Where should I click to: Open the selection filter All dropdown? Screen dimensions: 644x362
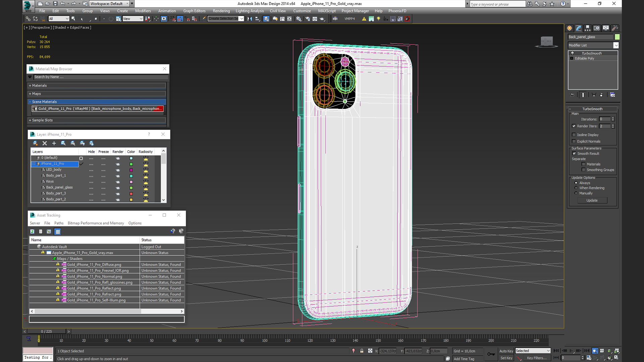[59, 19]
